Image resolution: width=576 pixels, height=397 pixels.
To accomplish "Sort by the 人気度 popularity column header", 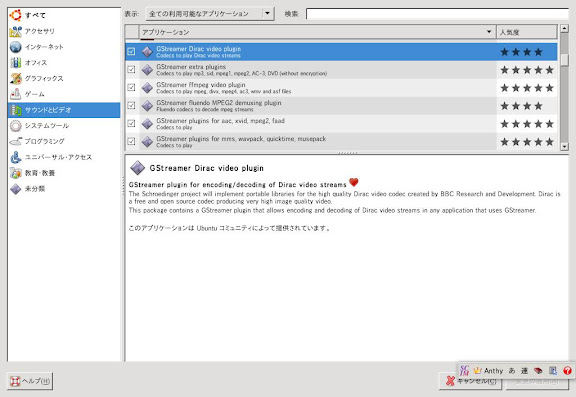I will (526, 32).
